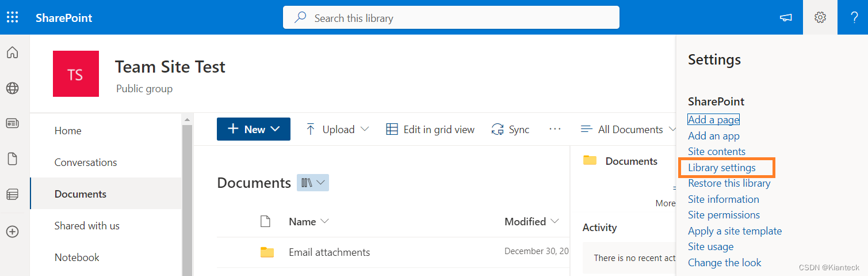Click the Public group label

click(x=144, y=89)
